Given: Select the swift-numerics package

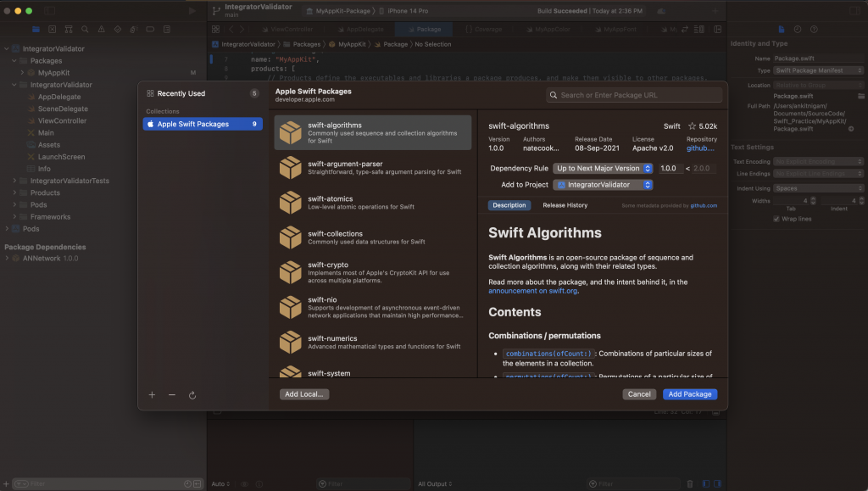Looking at the screenshot, I should [x=373, y=342].
